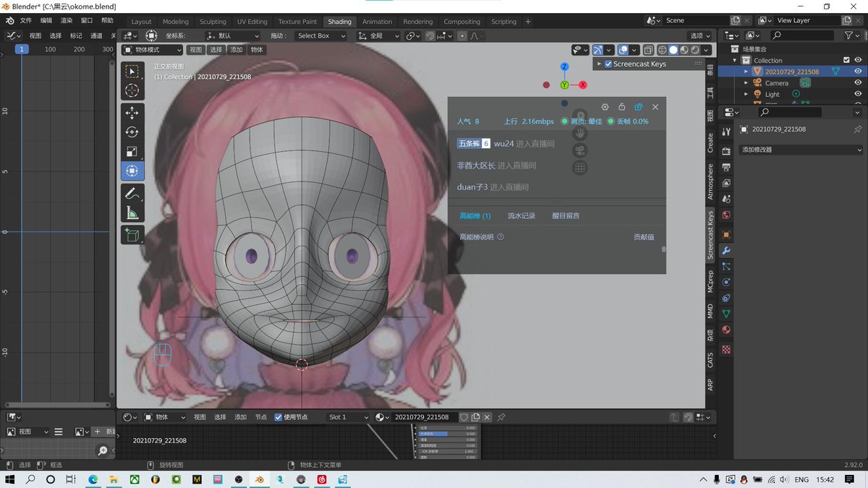Open the 醒目留言 tab in overlay
The height and width of the screenshot is (488, 868).
(566, 215)
